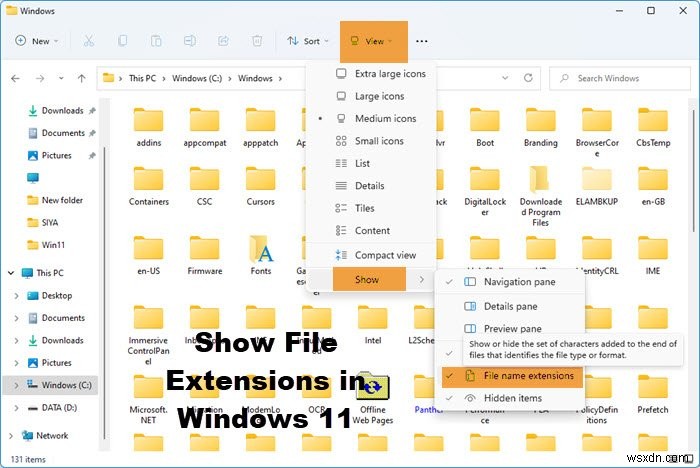Select Small icons view
Viewport: 700px width, 468px height.
[371, 141]
